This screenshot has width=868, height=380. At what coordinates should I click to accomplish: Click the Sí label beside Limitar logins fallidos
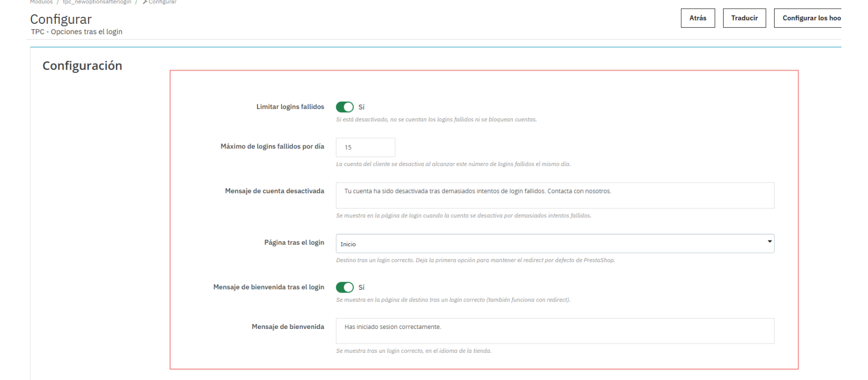[x=361, y=107]
